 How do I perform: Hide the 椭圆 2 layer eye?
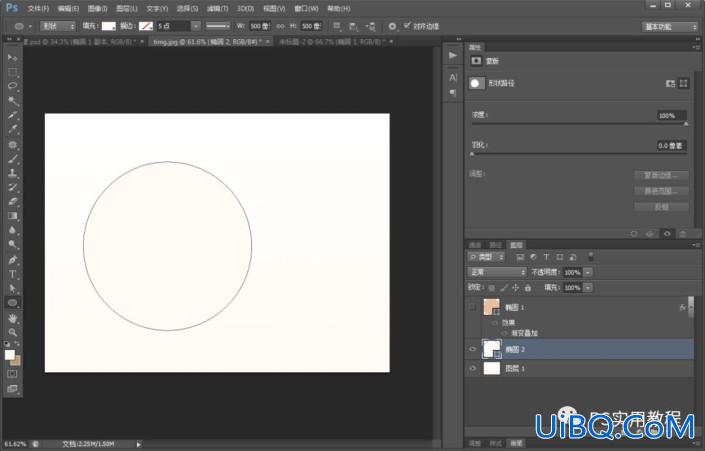click(473, 349)
